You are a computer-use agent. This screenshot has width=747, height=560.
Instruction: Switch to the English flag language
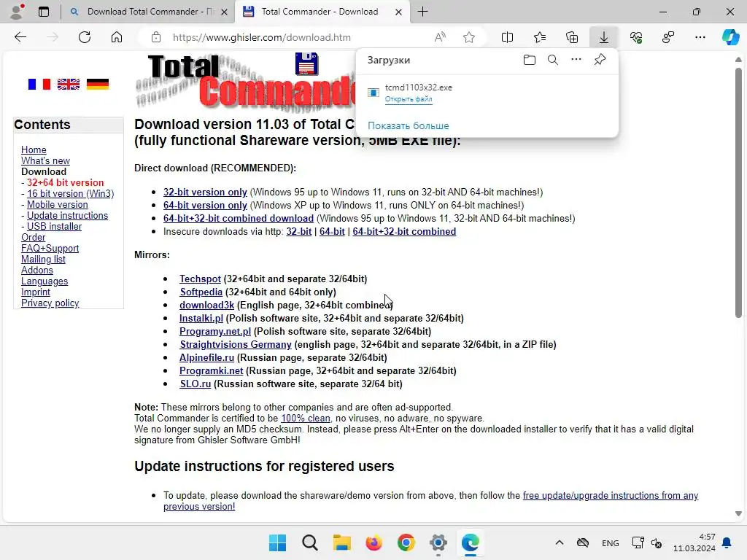click(69, 85)
